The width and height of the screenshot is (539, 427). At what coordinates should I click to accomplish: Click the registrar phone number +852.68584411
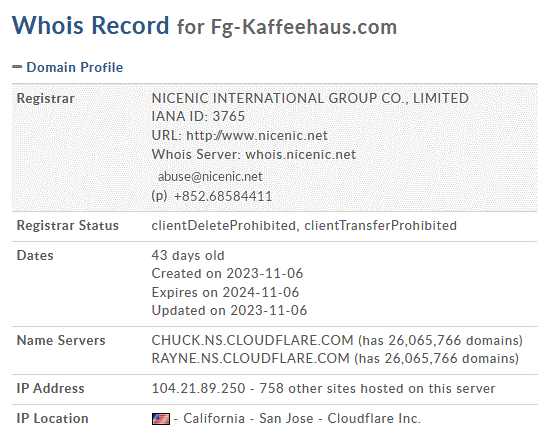pos(223,196)
